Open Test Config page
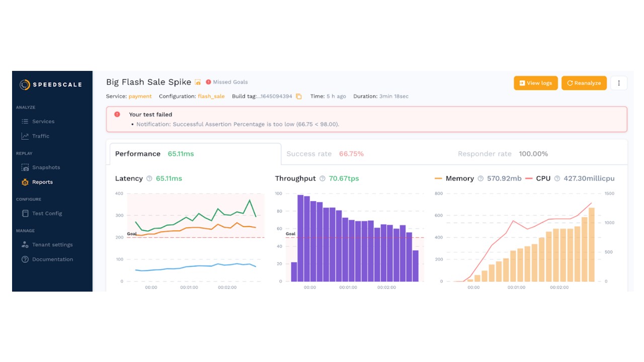This screenshot has height=362, width=644. [x=47, y=213]
